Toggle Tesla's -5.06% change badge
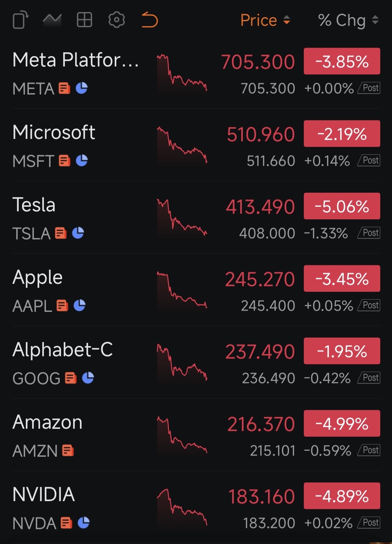Viewport: 392px width, 544px height. coord(342,206)
